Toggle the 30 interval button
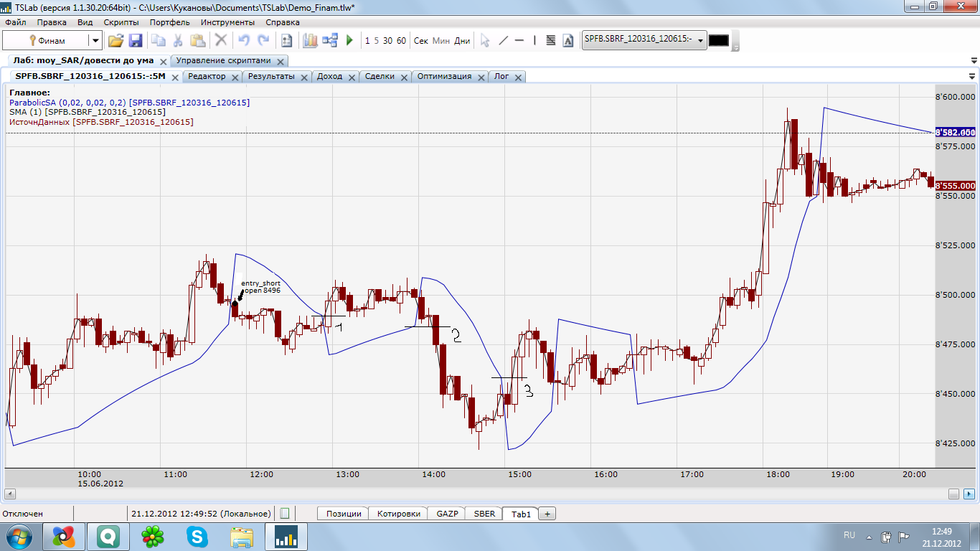 (387, 41)
